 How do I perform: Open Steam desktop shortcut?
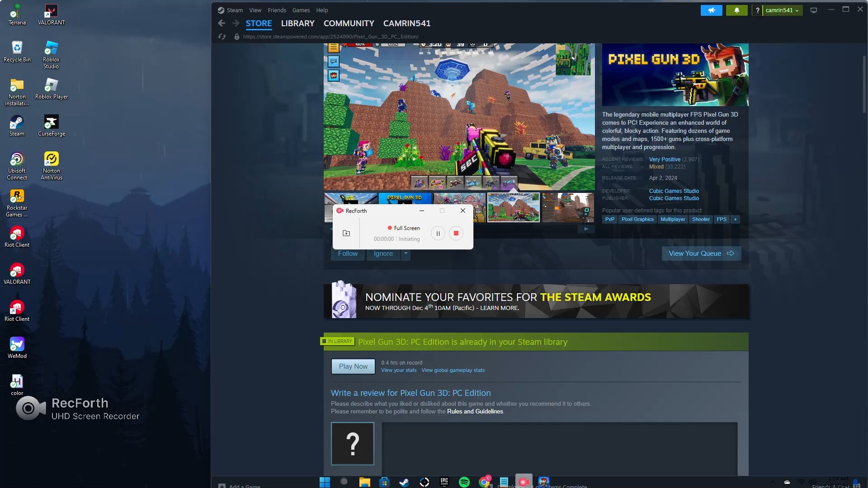coord(17,126)
